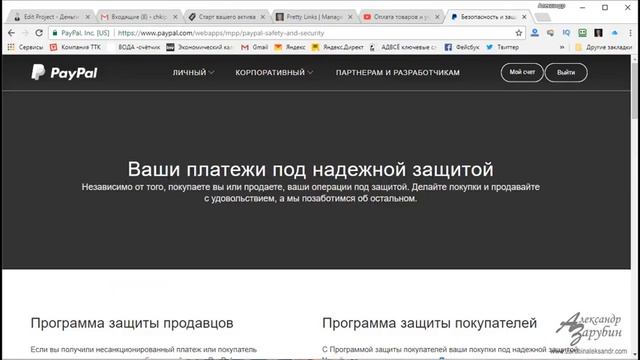Go back to the previous page

[x=11, y=33]
